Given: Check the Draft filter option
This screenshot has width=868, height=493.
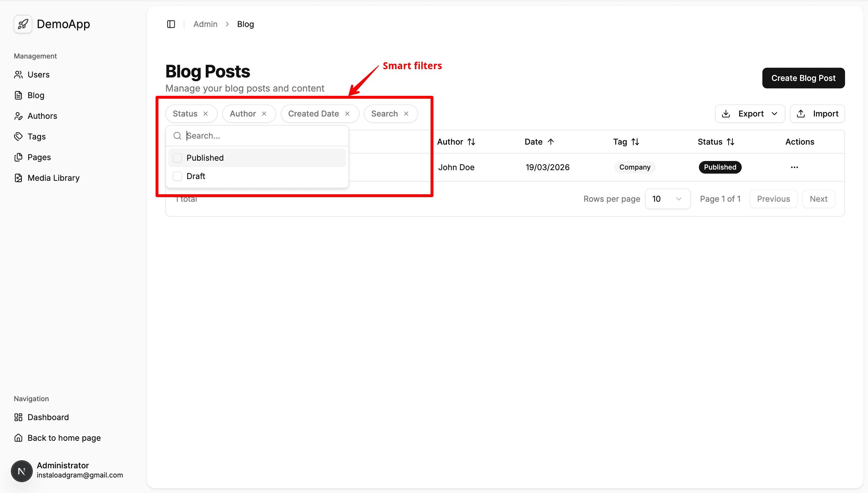Looking at the screenshot, I should coord(177,176).
